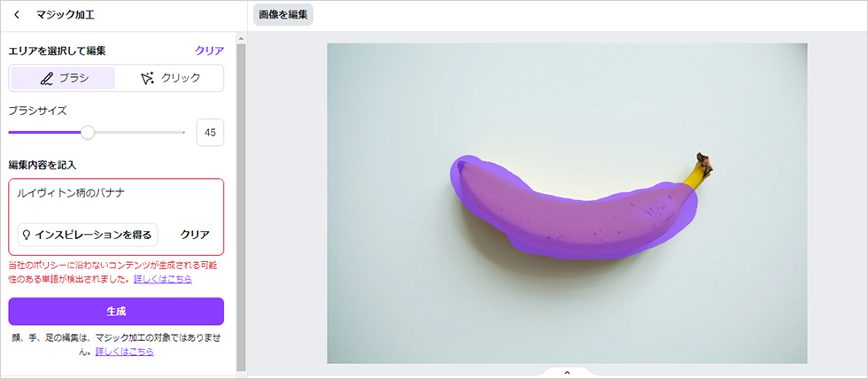
Task: Select the ブラシ brush selection mode
Action: 63,78
